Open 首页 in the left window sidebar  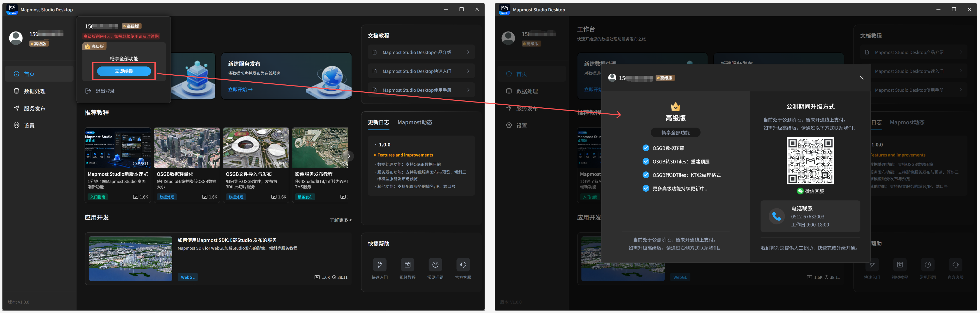tap(39, 74)
